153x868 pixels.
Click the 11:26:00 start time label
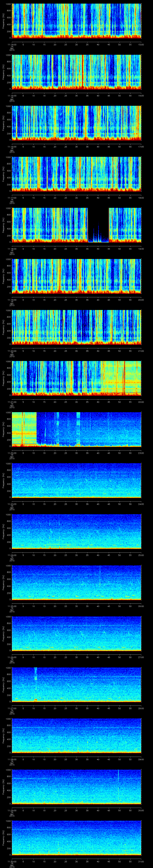[x=12, y=657]
